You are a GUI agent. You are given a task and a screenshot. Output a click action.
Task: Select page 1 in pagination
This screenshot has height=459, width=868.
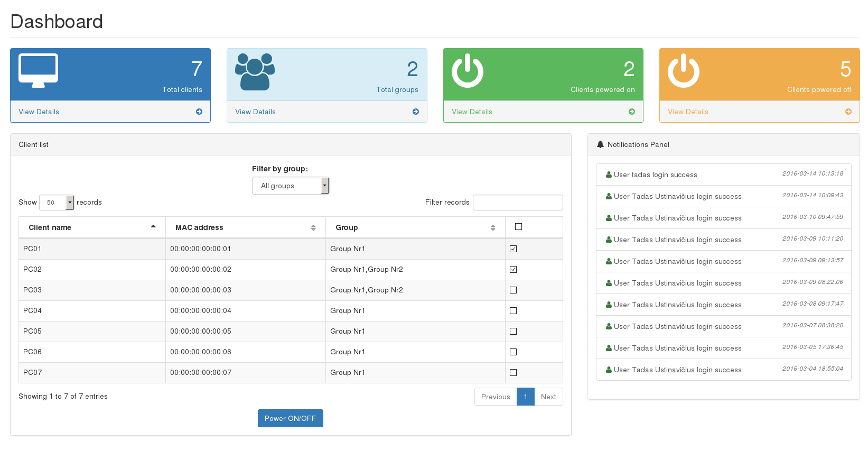click(526, 397)
